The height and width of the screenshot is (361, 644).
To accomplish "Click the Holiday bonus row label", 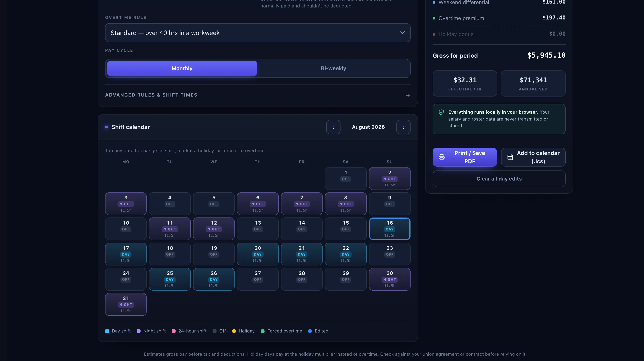I will (456, 34).
